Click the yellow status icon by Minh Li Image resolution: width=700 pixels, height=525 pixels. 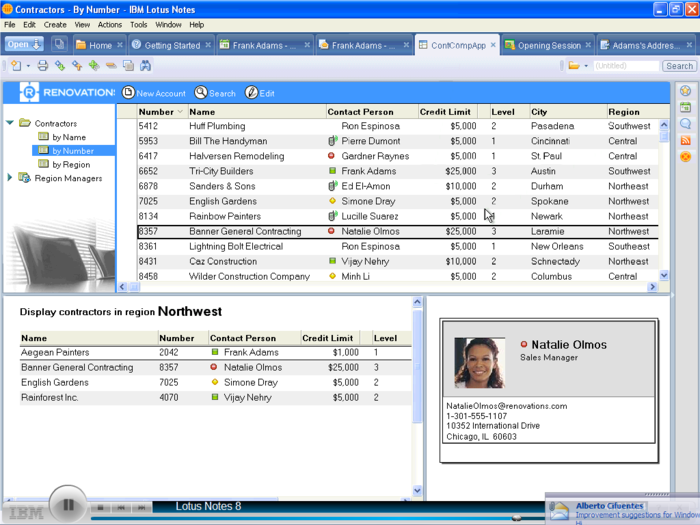coord(332,276)
